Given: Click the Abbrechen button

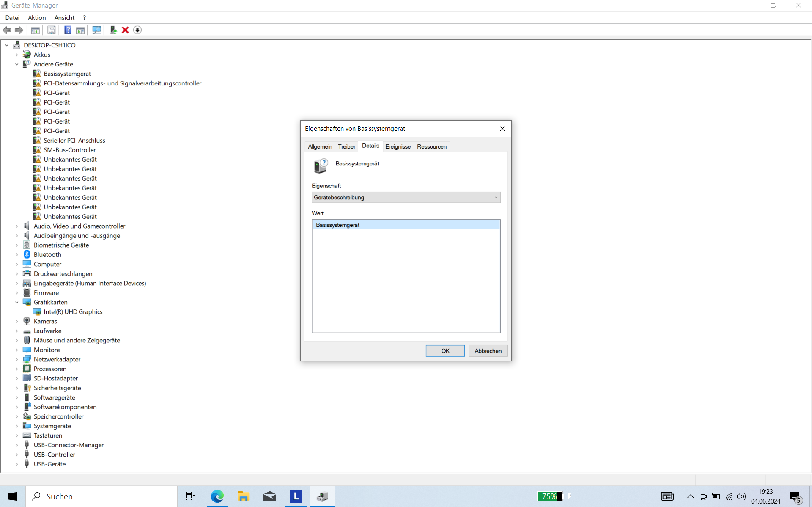Looking at the screenshot, I should tap(488, 351).
